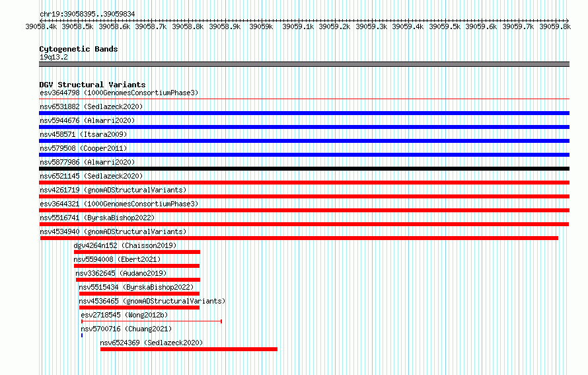Select the 19q13.2 band label
The height and width of the screenshot is (375, 588).
click(x=54, y=57)
